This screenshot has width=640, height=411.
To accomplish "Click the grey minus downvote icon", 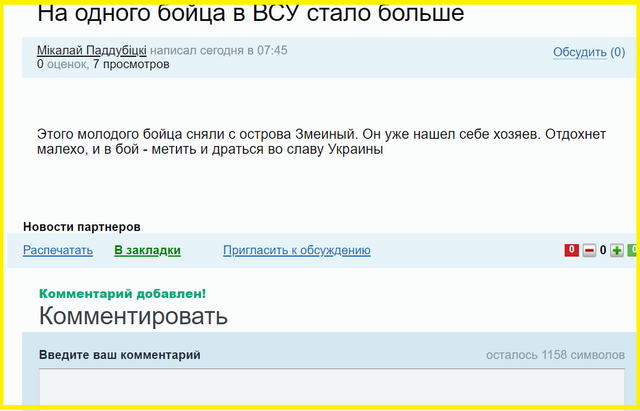I will tap(589, 250).
